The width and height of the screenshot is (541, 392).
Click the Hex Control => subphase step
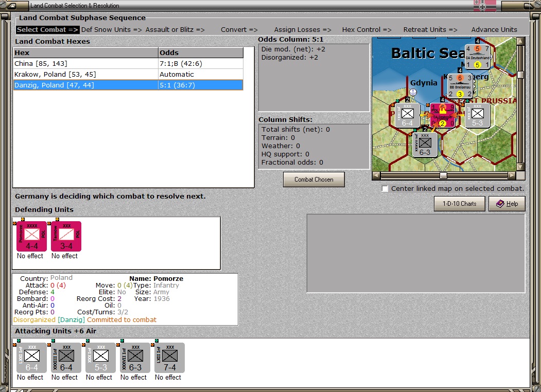click(367, 30)
